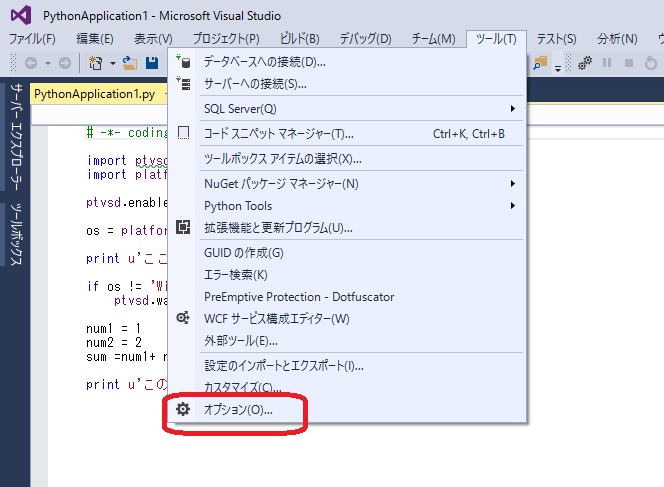
Task: Select GUID の作成(G) item
Action: (347, 253)
